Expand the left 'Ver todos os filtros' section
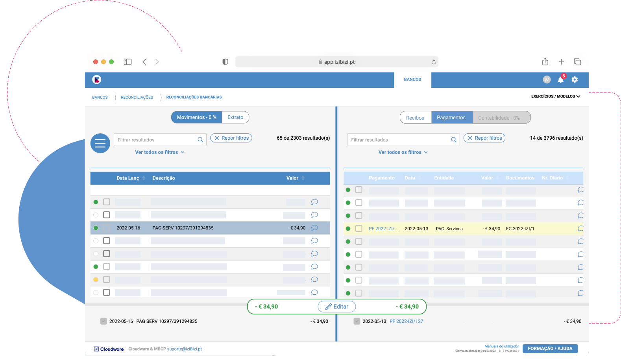The height and width of the screenshot is (364, 621). point(159,152)
